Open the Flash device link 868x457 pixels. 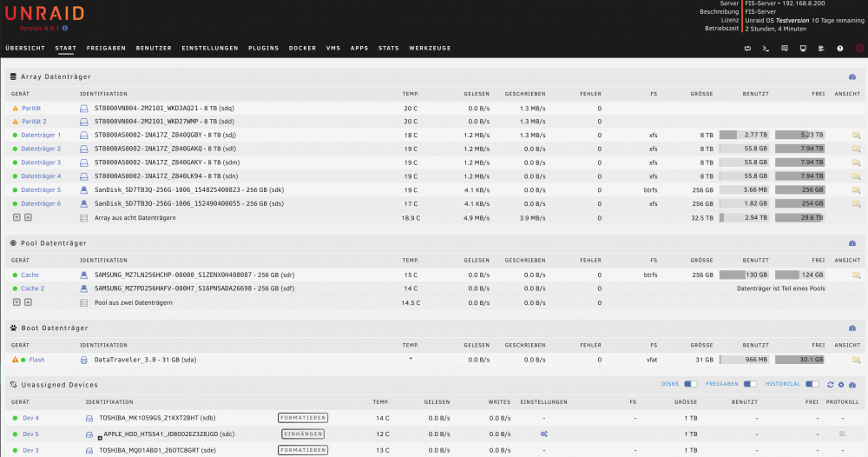pos(37,360)
